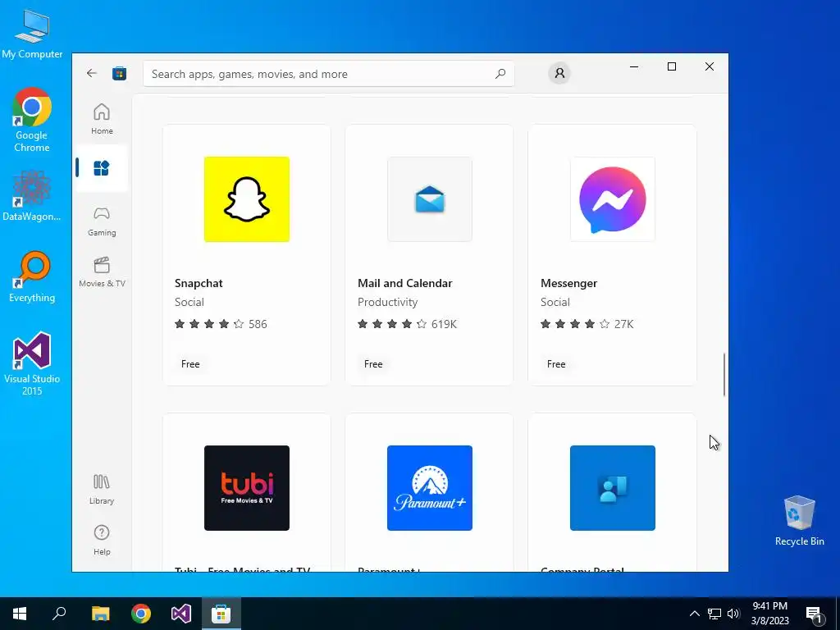
Task: Click the Snapchat app title
Action: pos(199,283)
